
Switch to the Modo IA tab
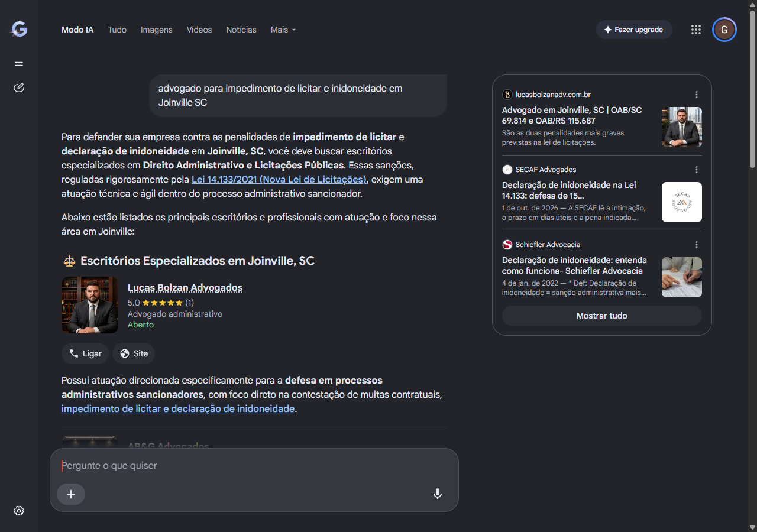(77, 30)
